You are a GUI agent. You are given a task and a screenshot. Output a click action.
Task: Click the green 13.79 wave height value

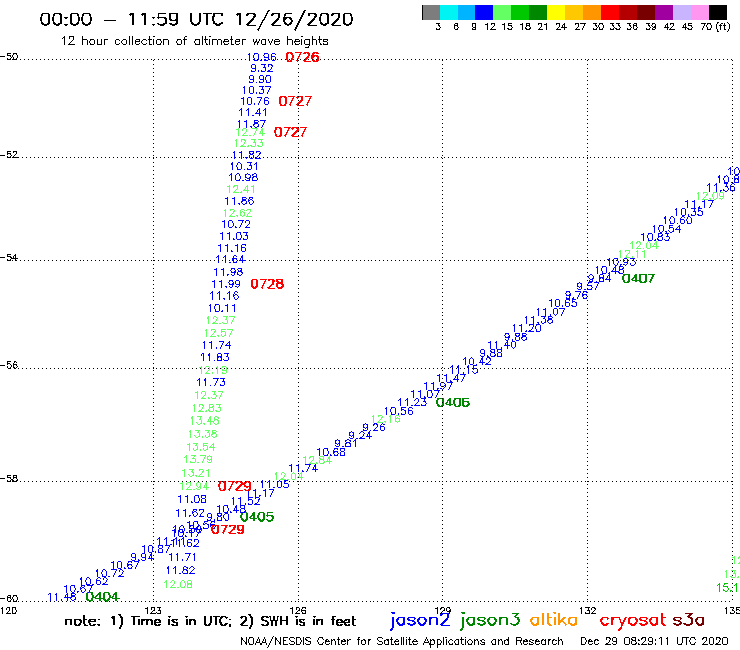[198, 459]
